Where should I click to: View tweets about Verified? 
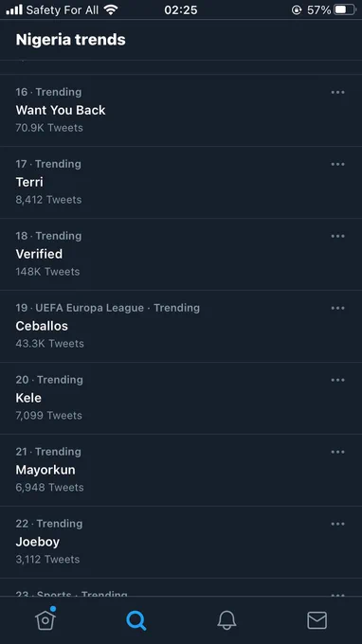point(181,254)
